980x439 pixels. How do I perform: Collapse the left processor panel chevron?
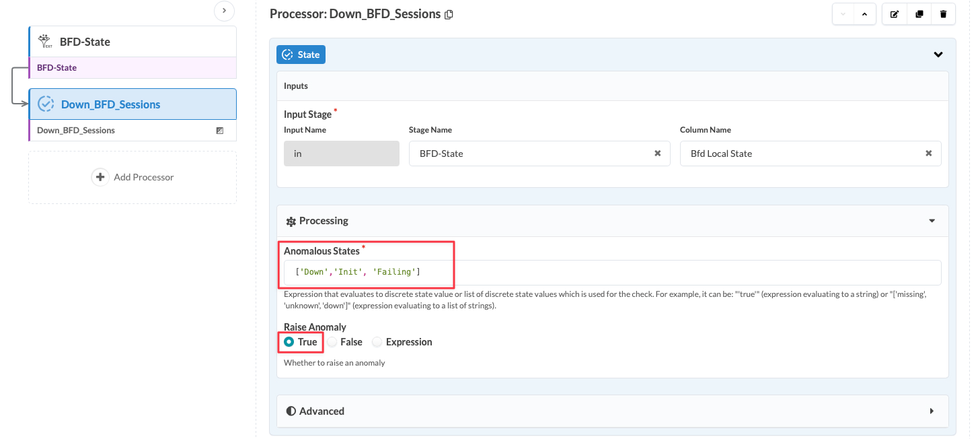[224, 11]
